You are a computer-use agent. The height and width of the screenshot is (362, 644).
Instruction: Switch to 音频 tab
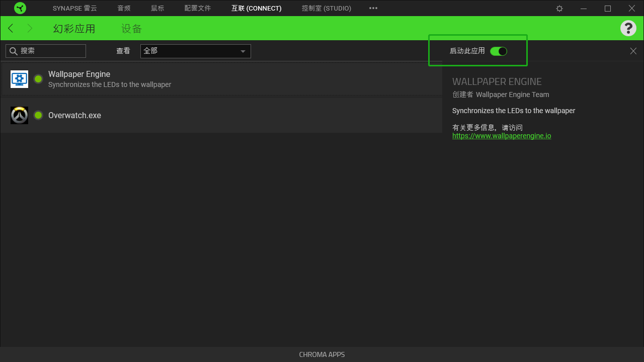(x=124, y=9)
